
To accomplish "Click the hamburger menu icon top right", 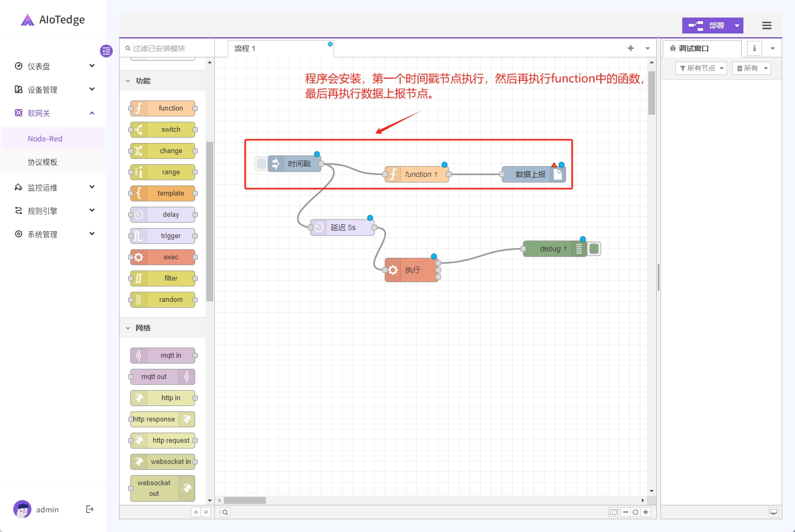I will [766, 26].
